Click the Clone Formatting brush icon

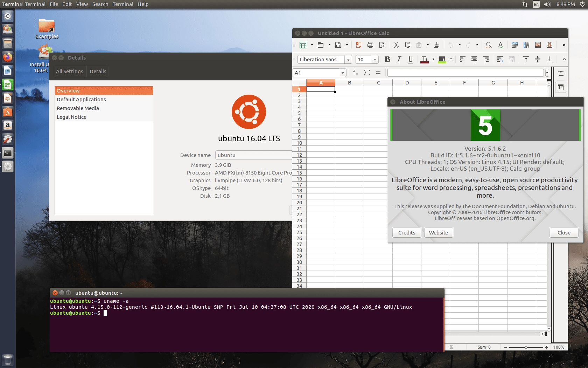(436, 45)
